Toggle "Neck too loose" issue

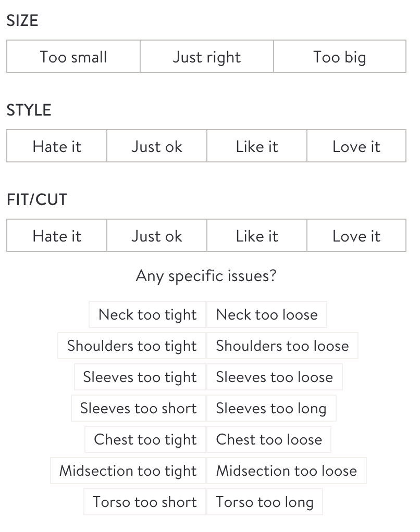[x=267, y=314]
